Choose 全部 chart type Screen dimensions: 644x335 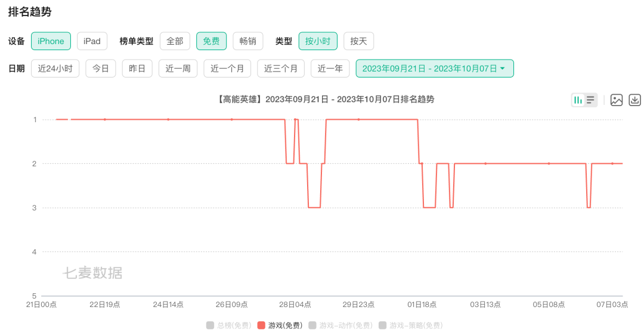175,41
